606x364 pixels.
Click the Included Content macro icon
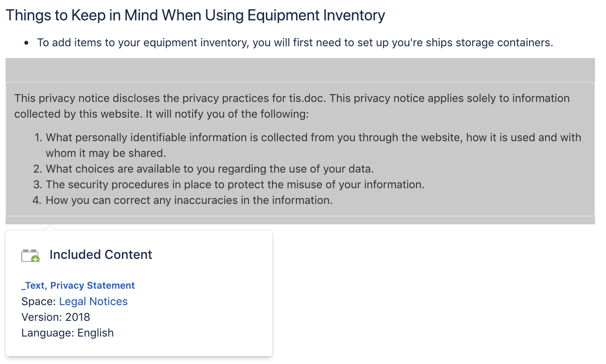point(30,255)
